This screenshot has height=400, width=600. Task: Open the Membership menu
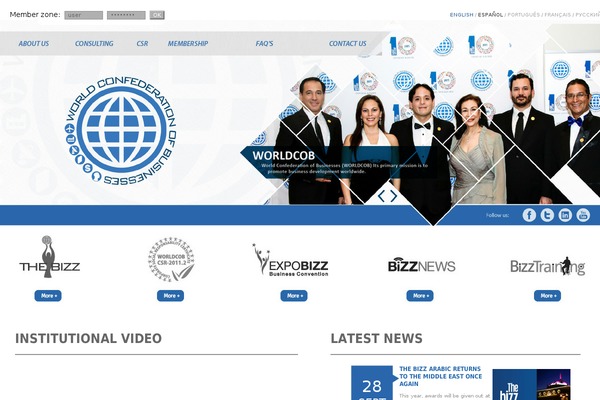point(188,44)
